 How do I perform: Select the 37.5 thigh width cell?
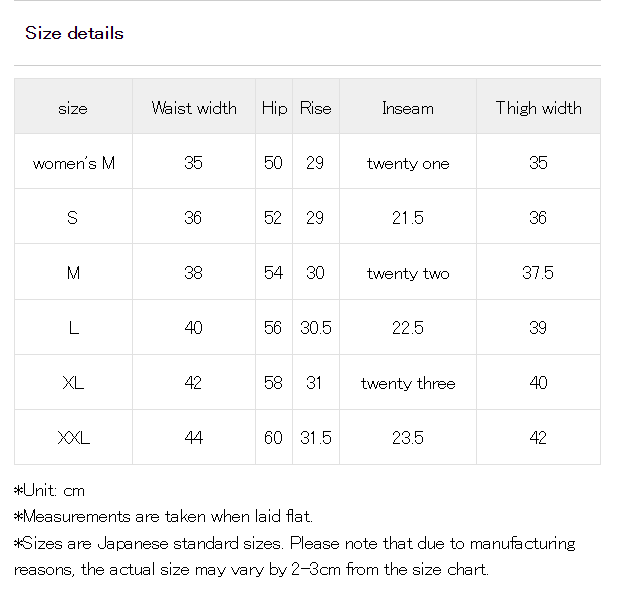pyautogui.click(x=538, y=273)
